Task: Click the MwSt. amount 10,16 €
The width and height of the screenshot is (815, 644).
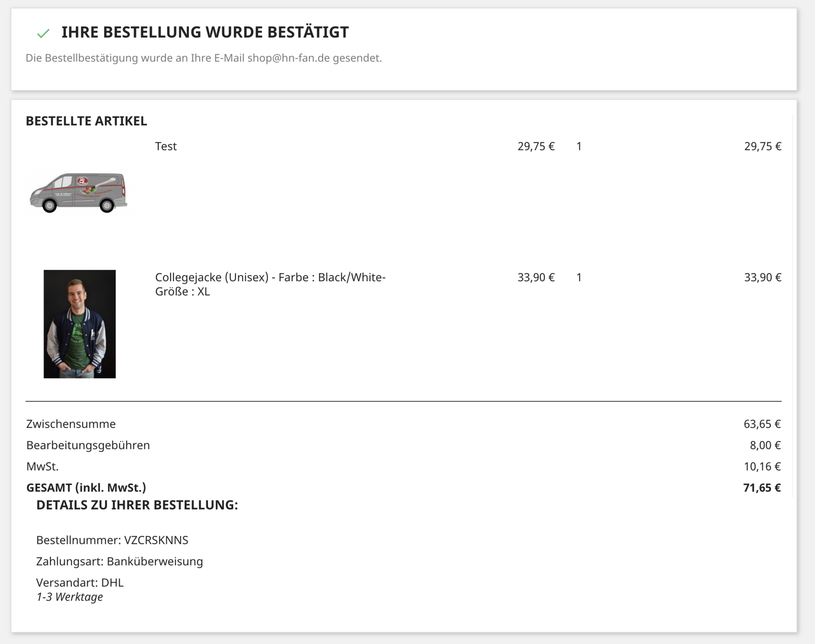Action: point(762,466)
